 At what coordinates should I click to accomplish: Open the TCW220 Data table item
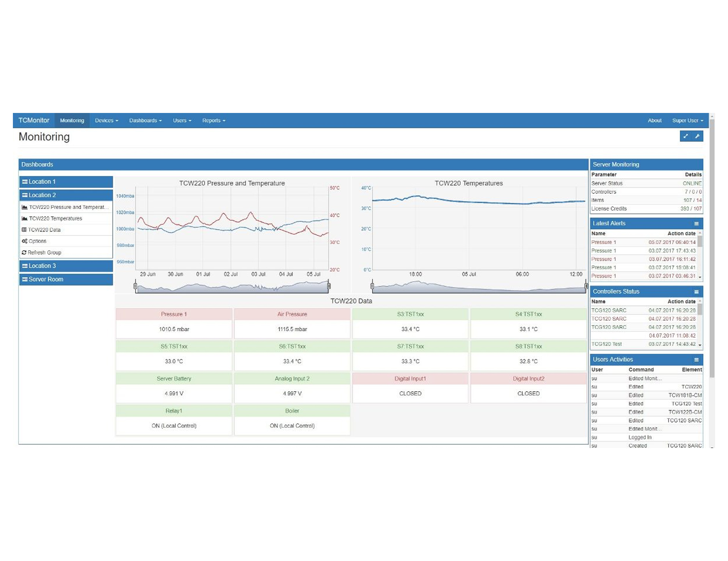coord(44,230)
